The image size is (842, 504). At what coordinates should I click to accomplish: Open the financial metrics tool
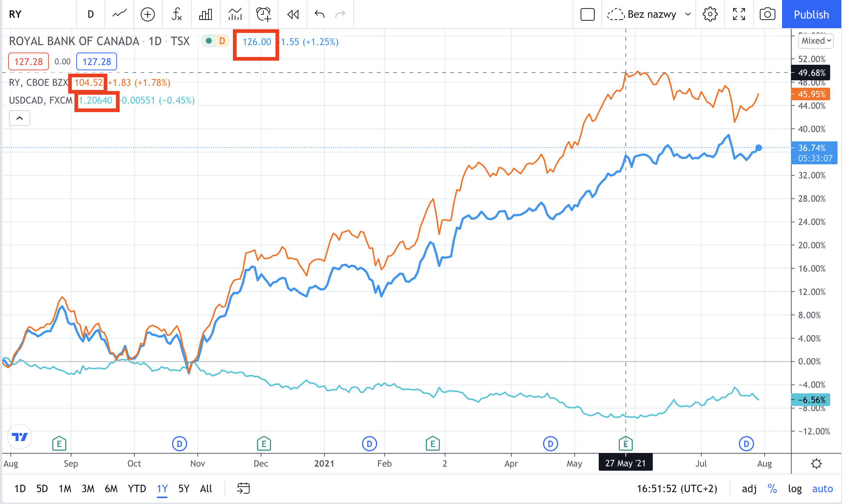(x=206, y=14)
